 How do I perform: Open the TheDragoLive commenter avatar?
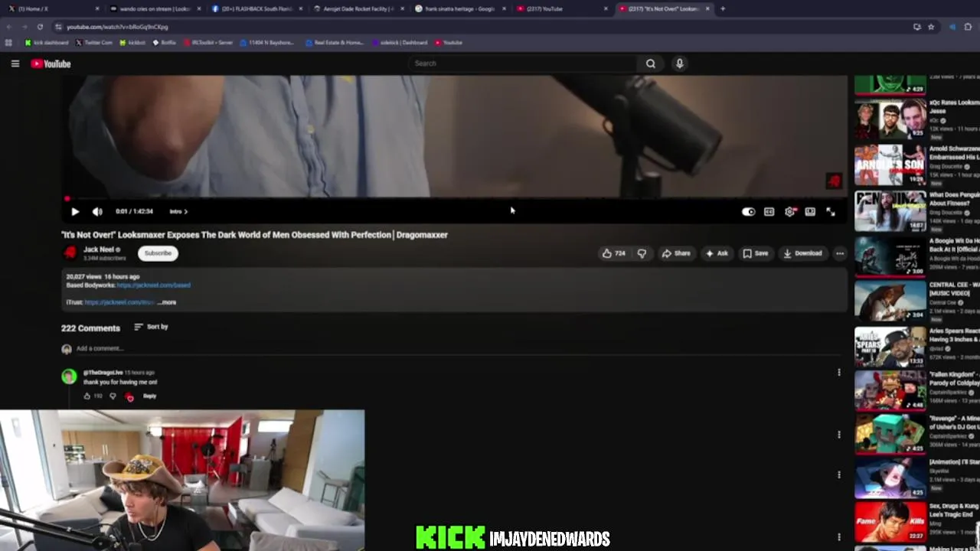pyautogui.click(x=69, y=377)
